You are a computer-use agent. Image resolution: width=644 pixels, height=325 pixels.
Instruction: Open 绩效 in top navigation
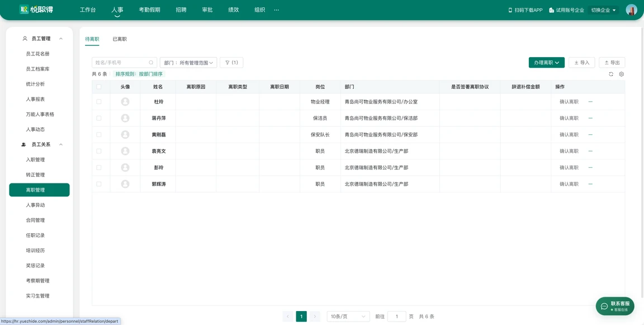234,10
